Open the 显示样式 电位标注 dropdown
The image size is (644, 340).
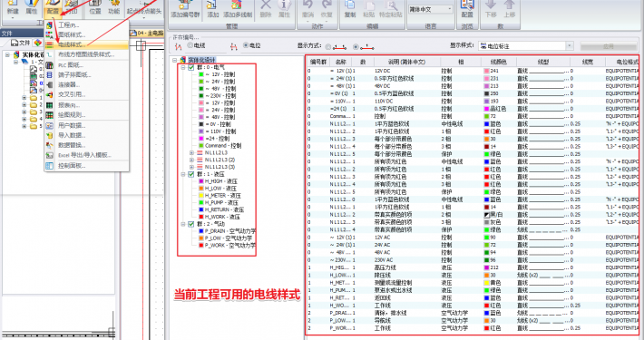pos(570,46)
